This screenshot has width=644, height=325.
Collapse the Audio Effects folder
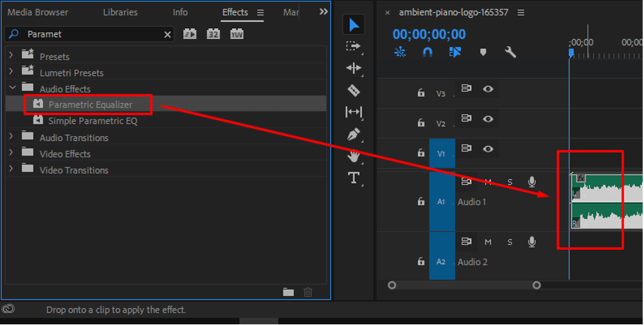tap(13, 87)
